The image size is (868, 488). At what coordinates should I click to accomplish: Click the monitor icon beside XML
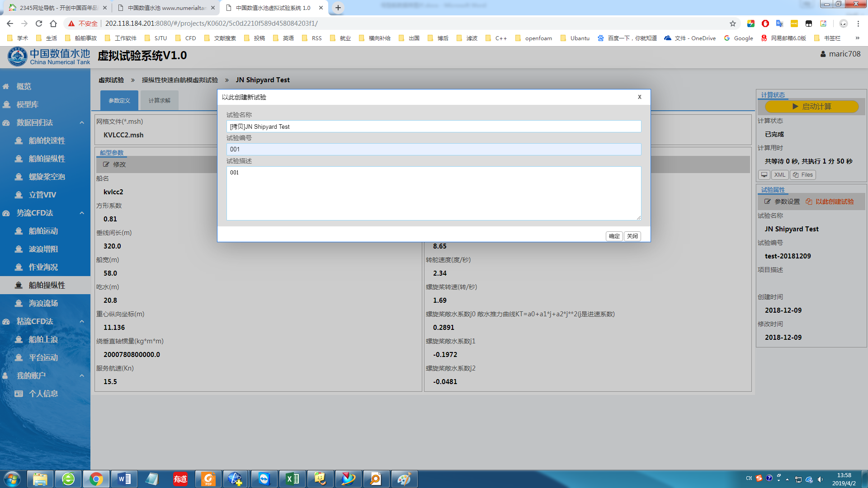pyautogui.click(x=764, y=175)
